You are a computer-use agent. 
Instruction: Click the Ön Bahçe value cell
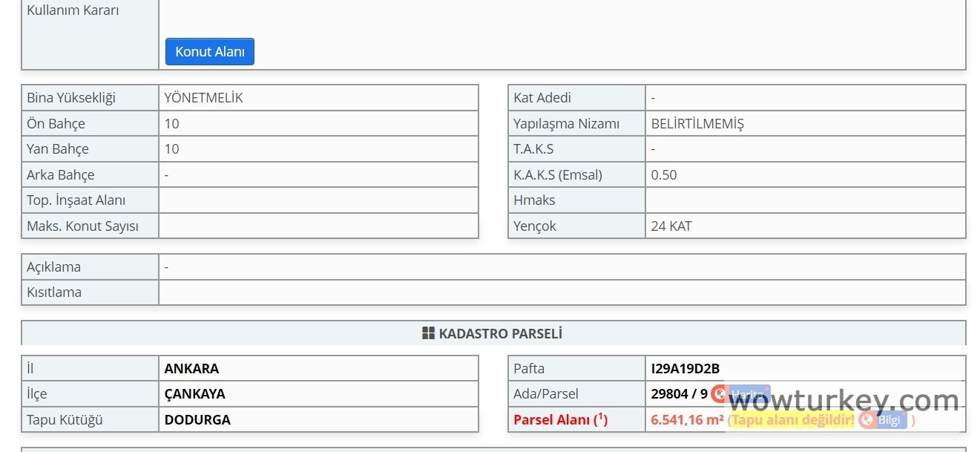point(318,124)
